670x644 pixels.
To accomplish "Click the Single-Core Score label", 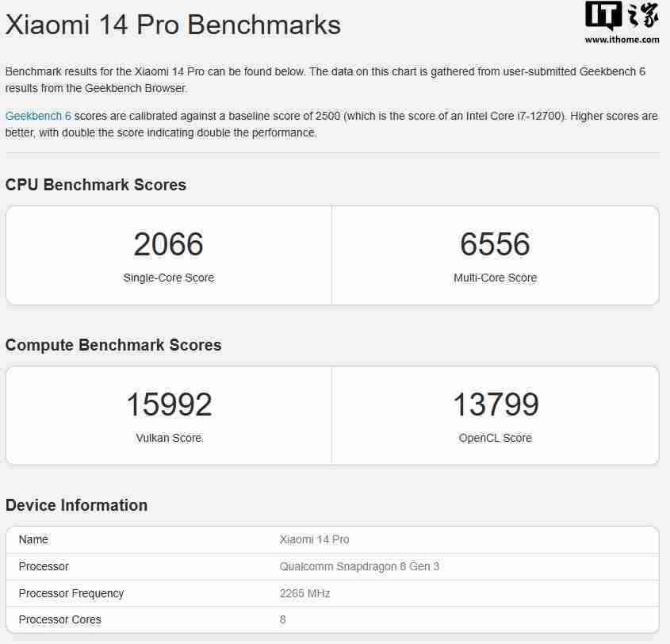I will 168,278.
